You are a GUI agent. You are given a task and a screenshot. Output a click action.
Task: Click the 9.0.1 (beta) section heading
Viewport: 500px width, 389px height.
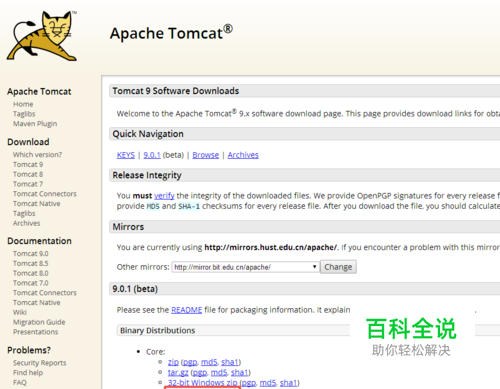[x=135, y=289]
